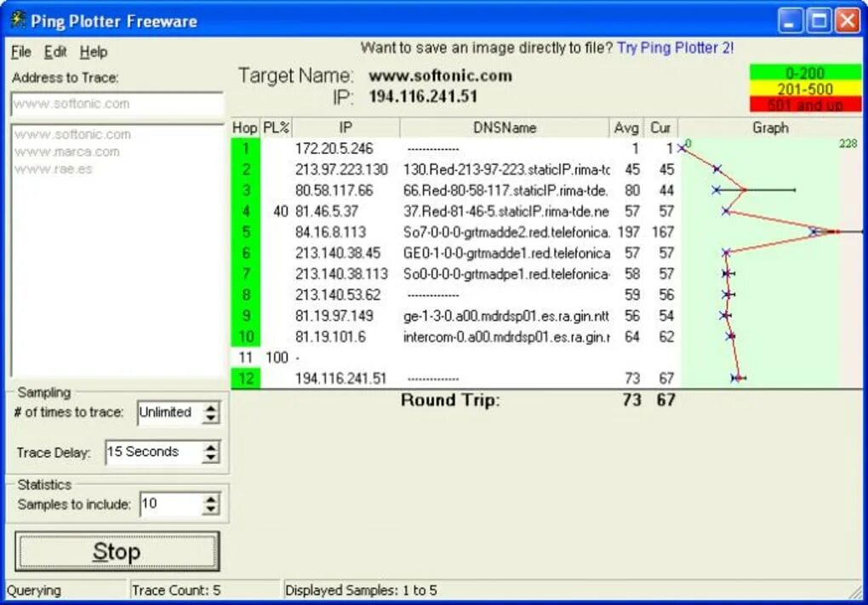
Task: Decrease Samples to include value
Action: pos(210,510)
